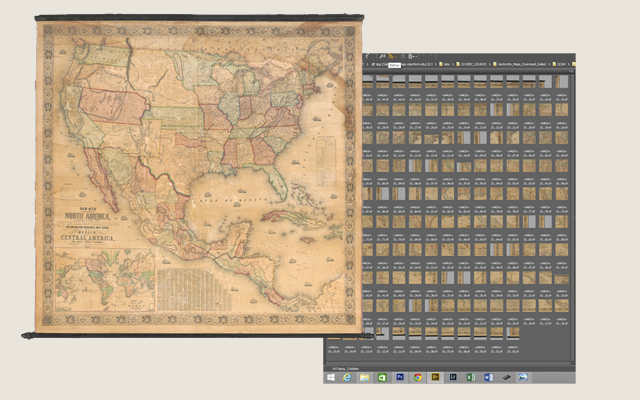Open Word from the taskbar
Image resolution: width=640 pixels, height=400 pixels.
click(488, 378)
